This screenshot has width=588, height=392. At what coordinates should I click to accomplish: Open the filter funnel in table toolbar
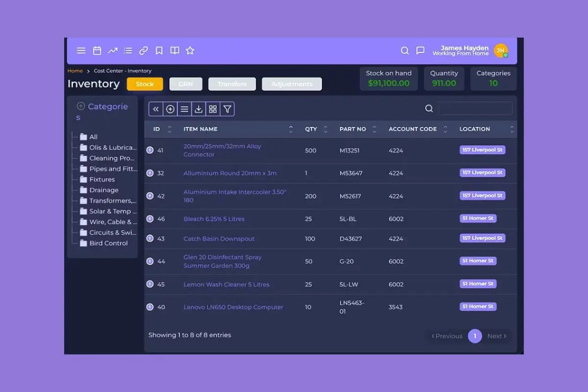tap(227, 109)
